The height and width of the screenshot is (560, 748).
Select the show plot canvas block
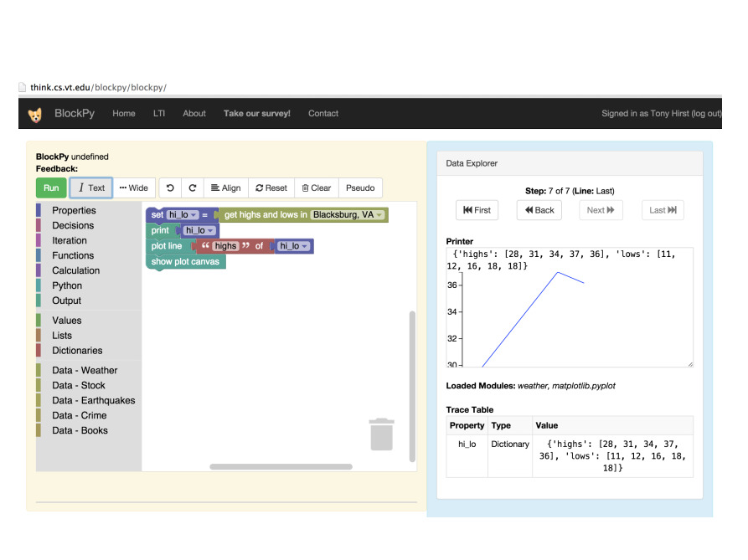(x=186, y=262)
